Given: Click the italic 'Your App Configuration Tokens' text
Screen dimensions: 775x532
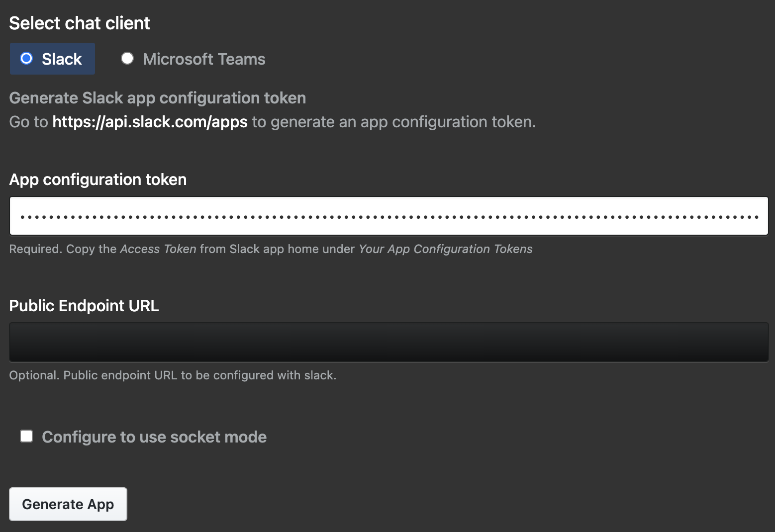Looking at the screenshot, I should (445, 249).
